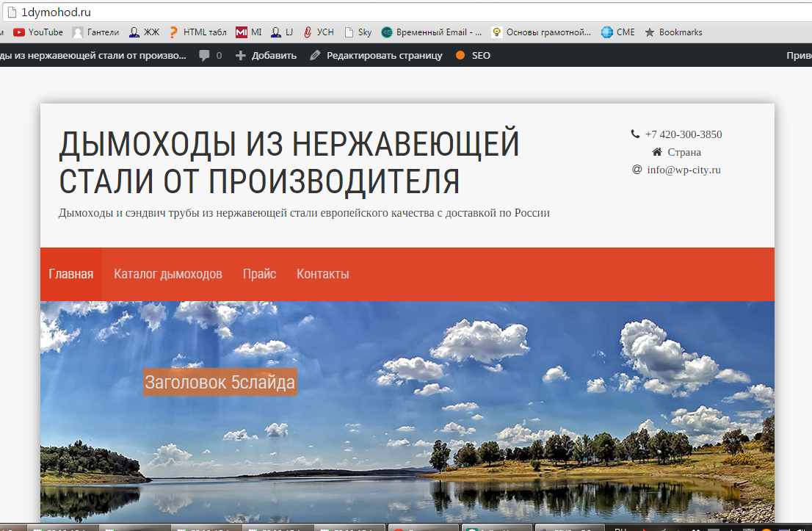Open the HTML табл bookmark
This screenshot has width=812, height=531.
tap(198, 32)
